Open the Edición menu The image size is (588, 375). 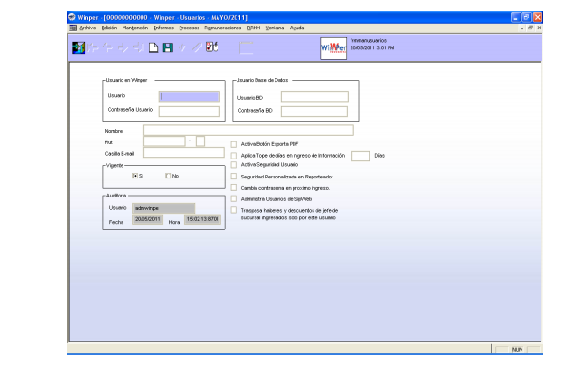(x=109, y=28)
